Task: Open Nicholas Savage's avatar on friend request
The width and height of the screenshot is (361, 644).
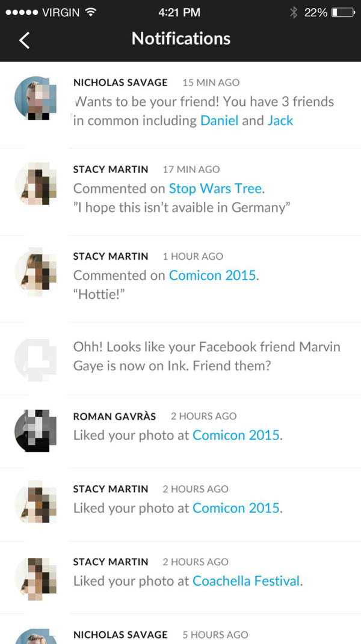Action: (x=35, y=98)
